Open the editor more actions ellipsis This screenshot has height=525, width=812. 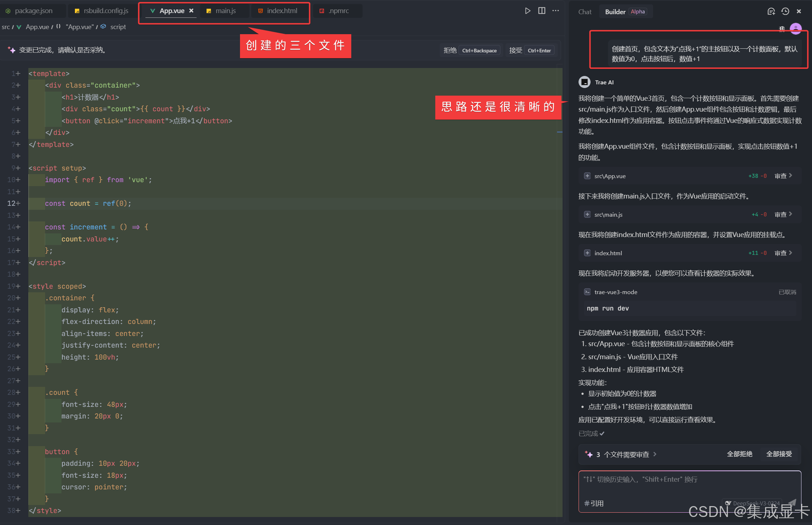[556, 11]
